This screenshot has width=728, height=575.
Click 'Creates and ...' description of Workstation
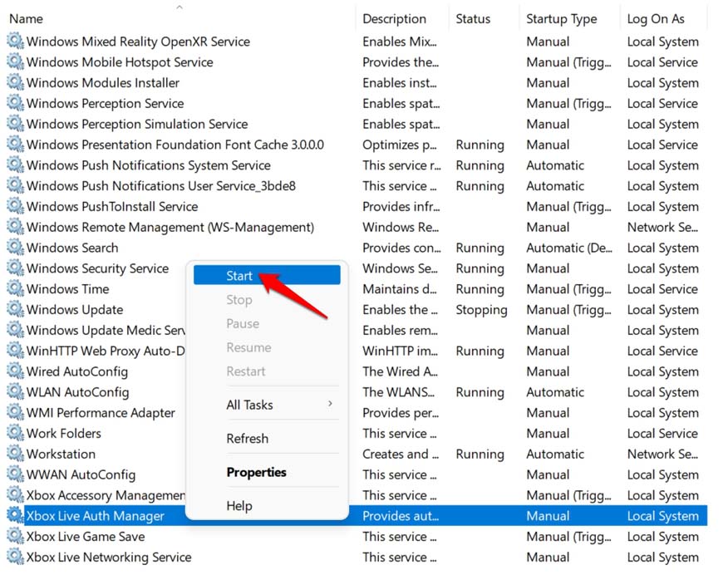401,454
